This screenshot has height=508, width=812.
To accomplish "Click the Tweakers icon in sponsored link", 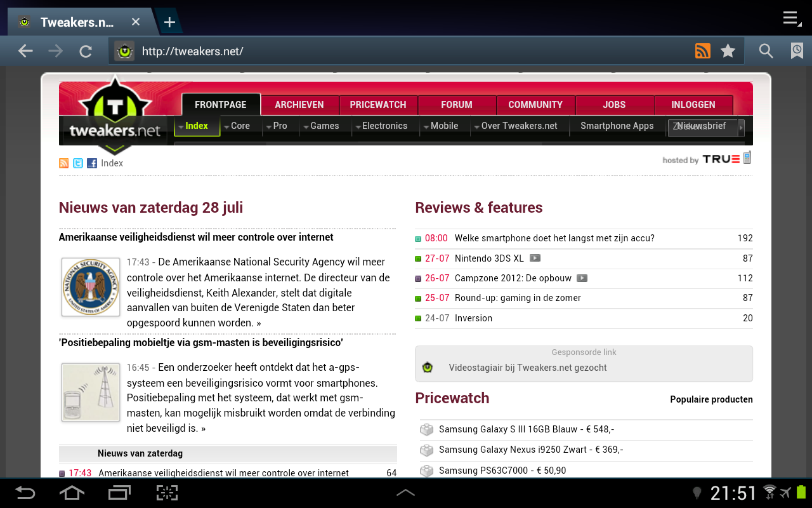I will coord(428,367).
